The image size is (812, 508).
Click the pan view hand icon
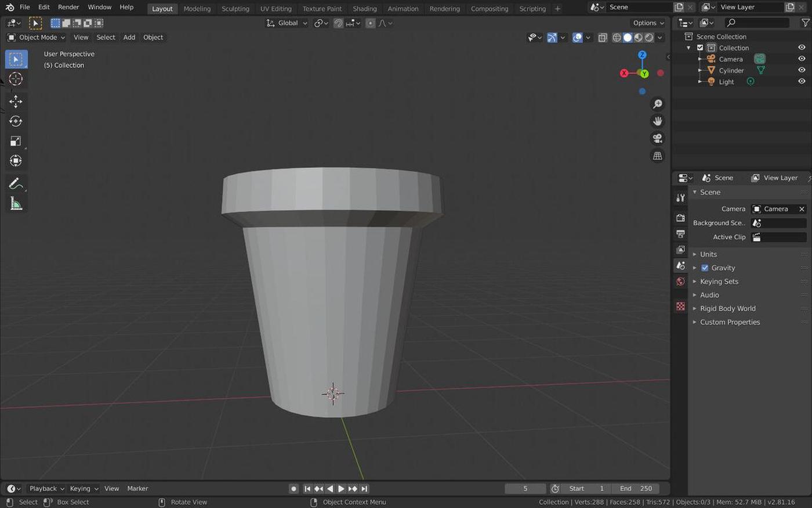point(657,121)
